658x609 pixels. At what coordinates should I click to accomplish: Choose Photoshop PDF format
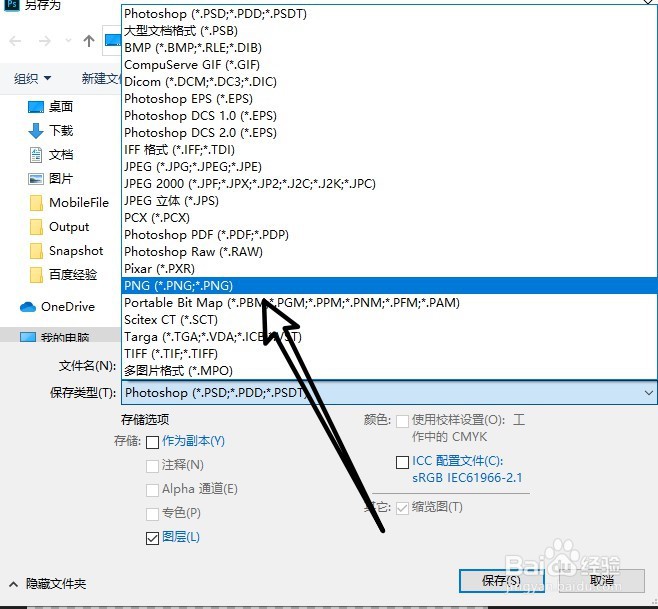389,235
